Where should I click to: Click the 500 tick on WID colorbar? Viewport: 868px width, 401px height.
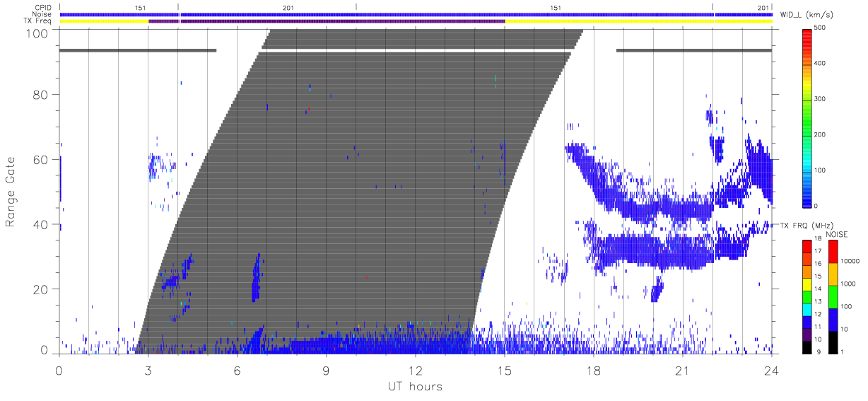tap(821, 28)
